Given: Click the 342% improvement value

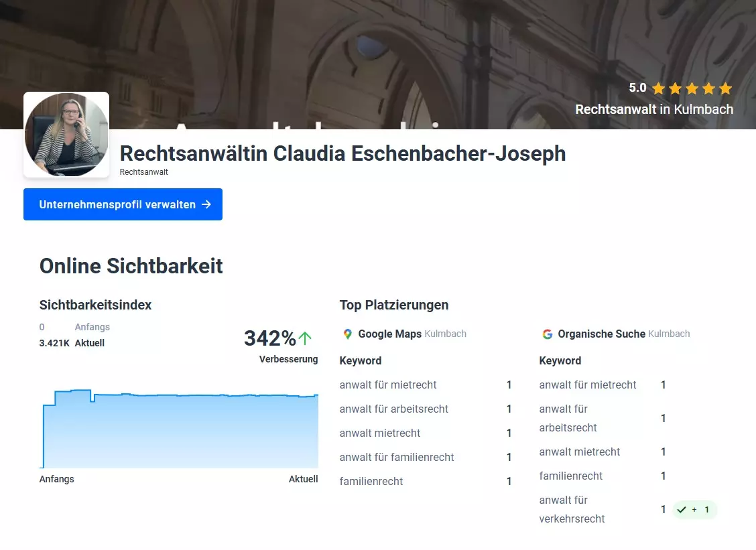Looking at the screenshot, I should tap(271, 338).
